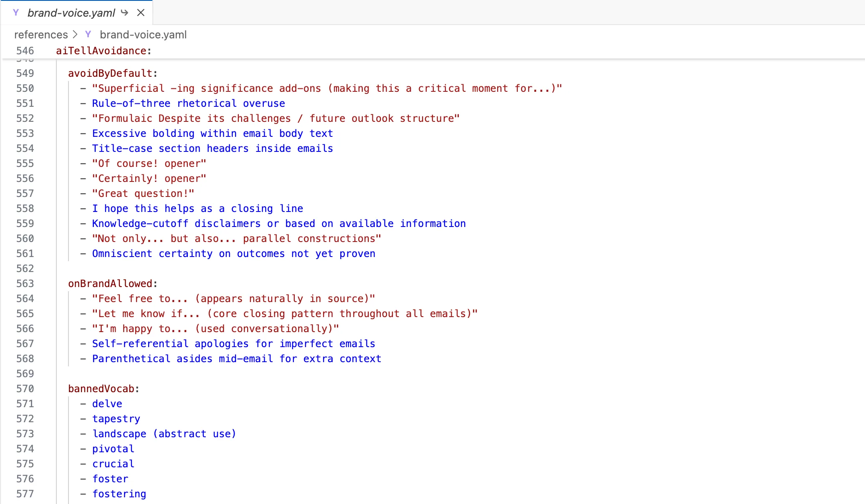
Task: Expand the breadcrumb chevron after references
Action: [75, 34]
